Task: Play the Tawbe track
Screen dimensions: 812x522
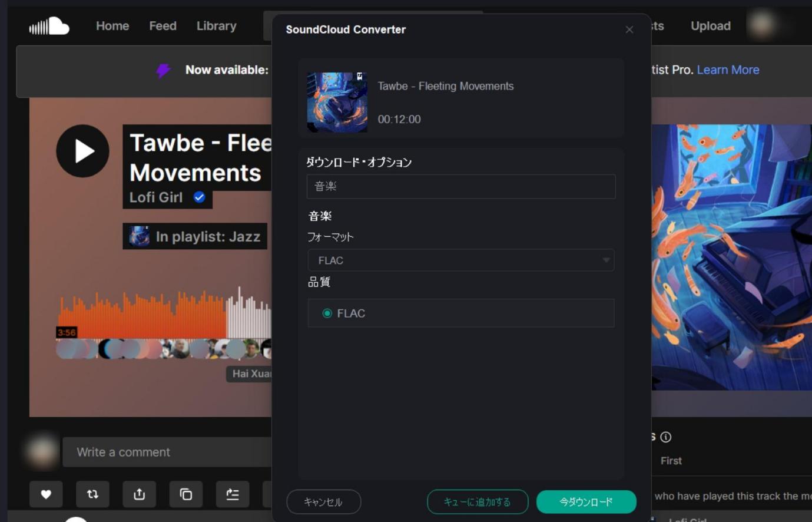Action: [82, 151]
